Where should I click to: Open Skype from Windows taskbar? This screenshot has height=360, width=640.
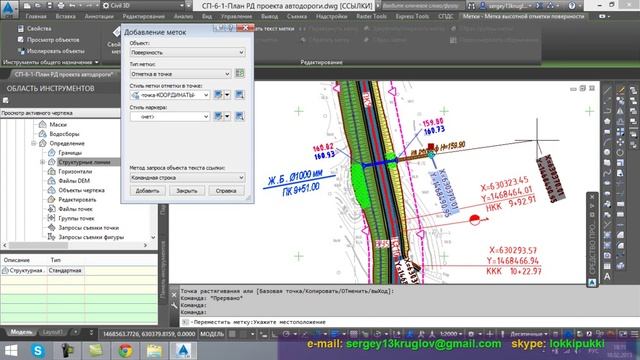point(38,351)
